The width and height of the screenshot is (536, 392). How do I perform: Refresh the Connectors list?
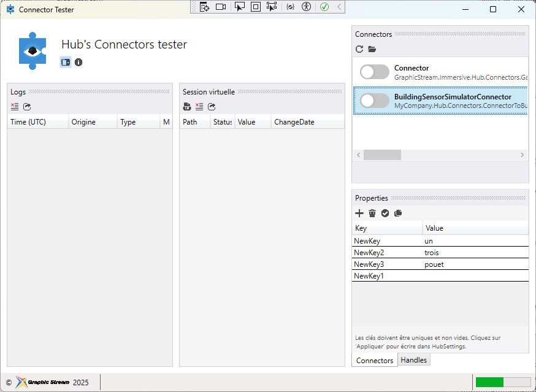click(x=359, y=49)
